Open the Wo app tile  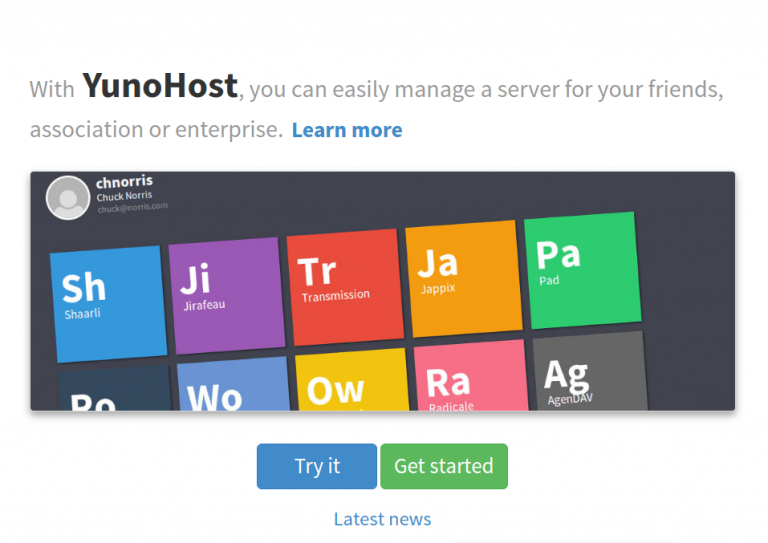pos(233,384)
